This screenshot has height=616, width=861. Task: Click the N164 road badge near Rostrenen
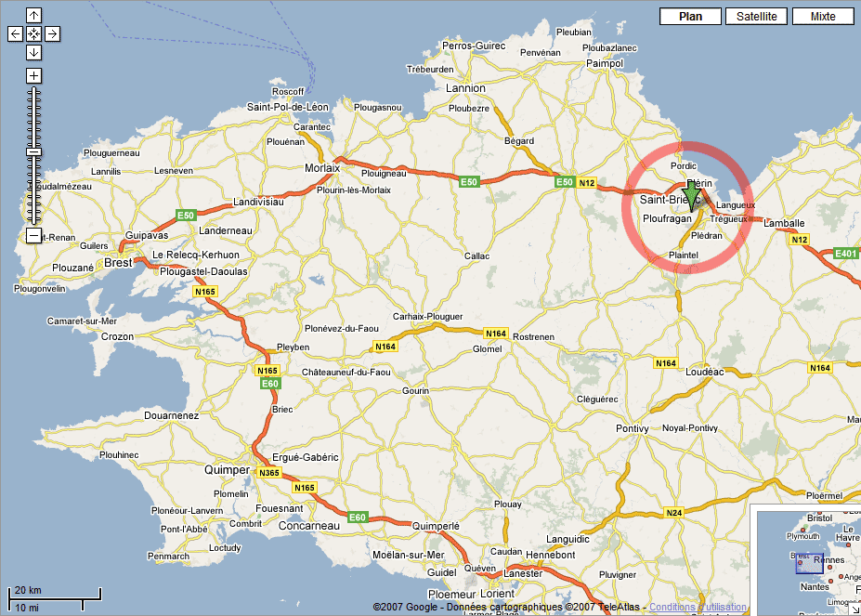coord(496,334)
